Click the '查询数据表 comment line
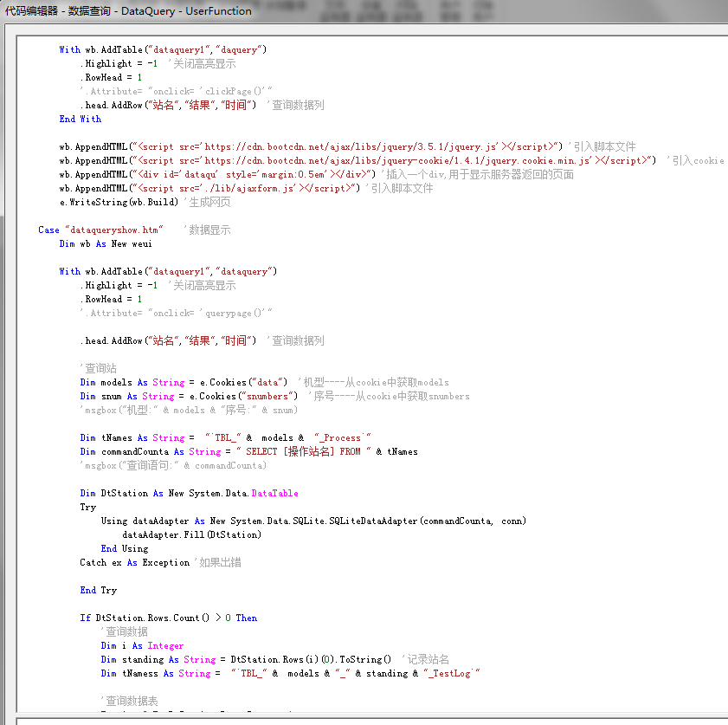 click(x=129, y=701)
